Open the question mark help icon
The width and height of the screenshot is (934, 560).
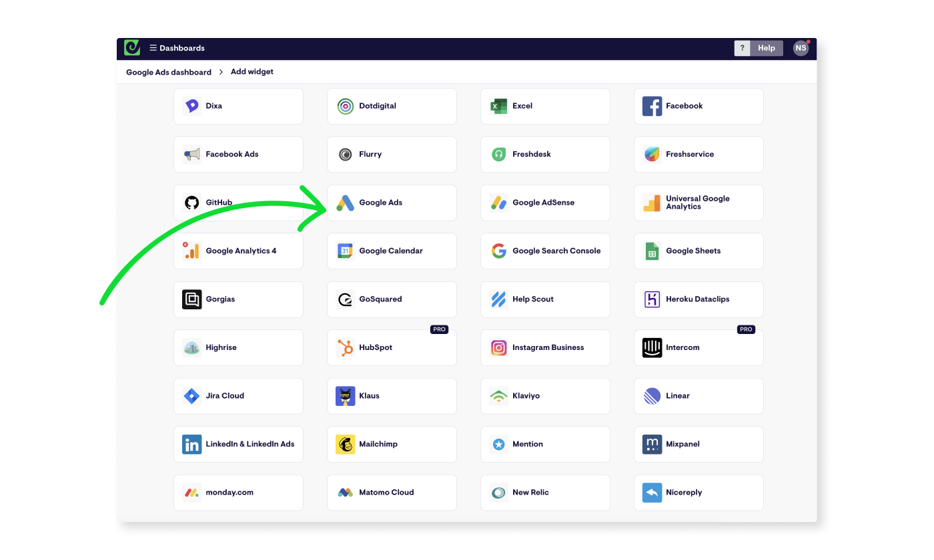click(742, 47)
